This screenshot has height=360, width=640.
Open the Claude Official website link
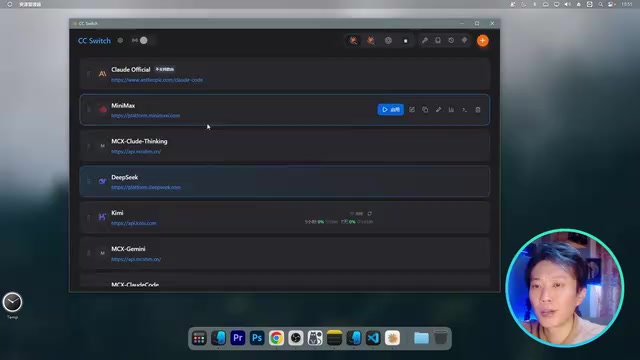[x=157, y=80]
